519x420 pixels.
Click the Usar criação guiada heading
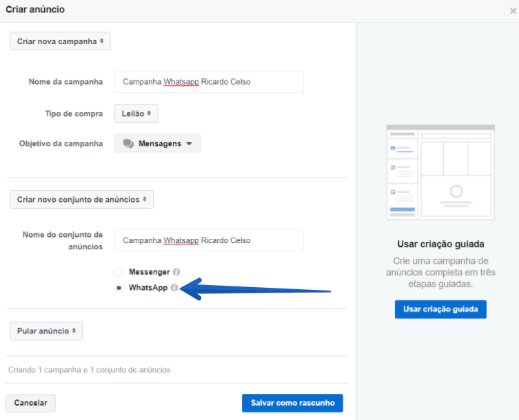pyautogui.click(x=440, y=244)
